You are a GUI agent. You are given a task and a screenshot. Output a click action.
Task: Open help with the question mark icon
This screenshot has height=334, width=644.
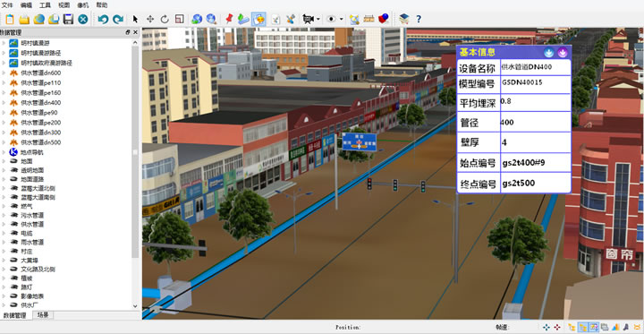[x=419, y=19]
